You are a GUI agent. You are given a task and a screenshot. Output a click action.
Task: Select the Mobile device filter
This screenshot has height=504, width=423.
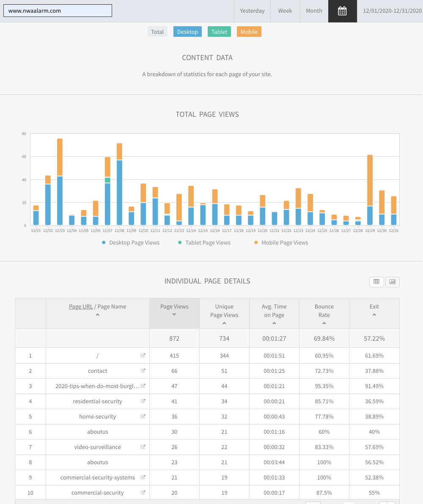pyautogui.click(x=249, y=32)
